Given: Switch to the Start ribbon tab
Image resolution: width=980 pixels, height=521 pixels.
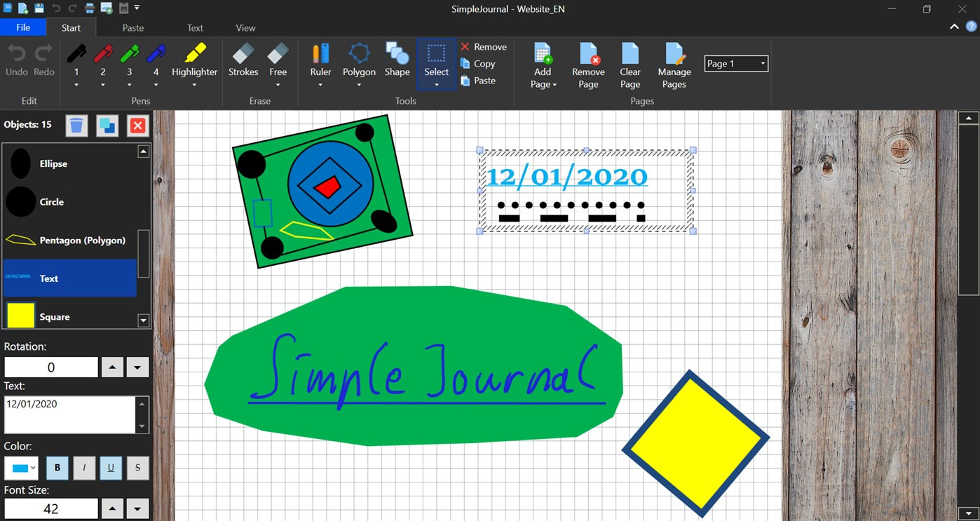Looking at the screenshot, I should [71, 27].
